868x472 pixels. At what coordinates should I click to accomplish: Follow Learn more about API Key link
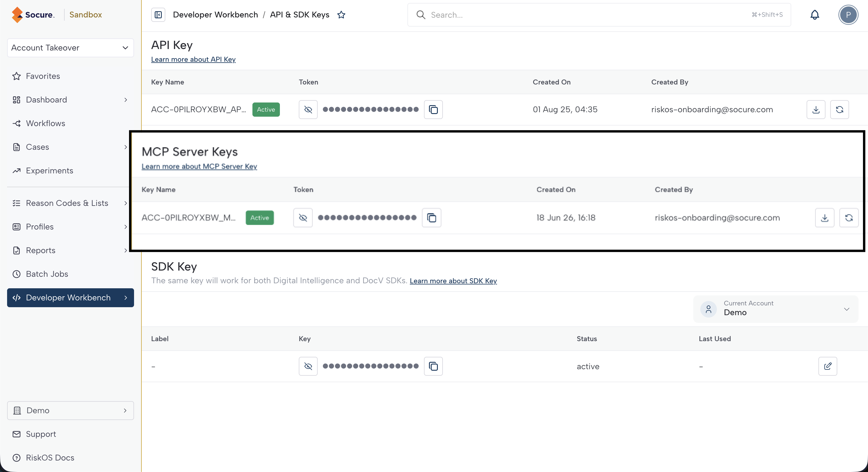[193, 59]
